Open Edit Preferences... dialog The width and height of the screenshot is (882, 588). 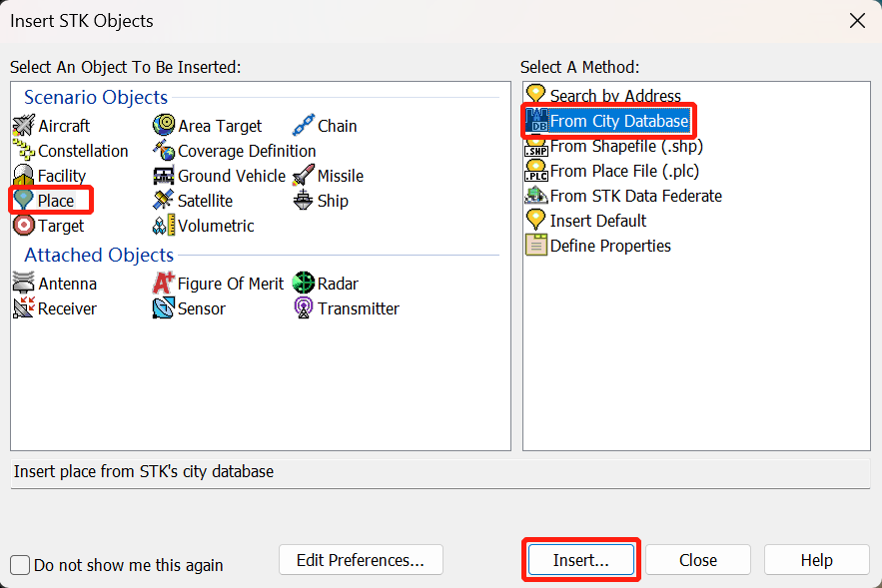[x=361, y=560]
